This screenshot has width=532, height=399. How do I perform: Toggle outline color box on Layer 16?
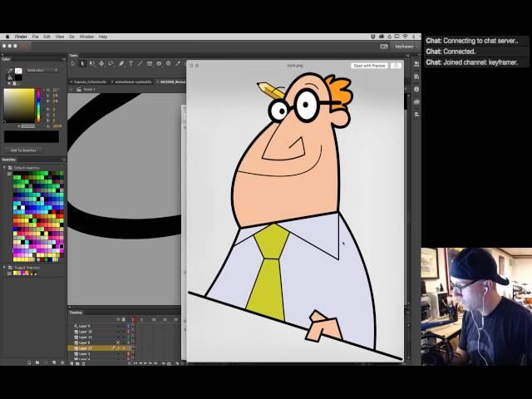click(129, 332)
